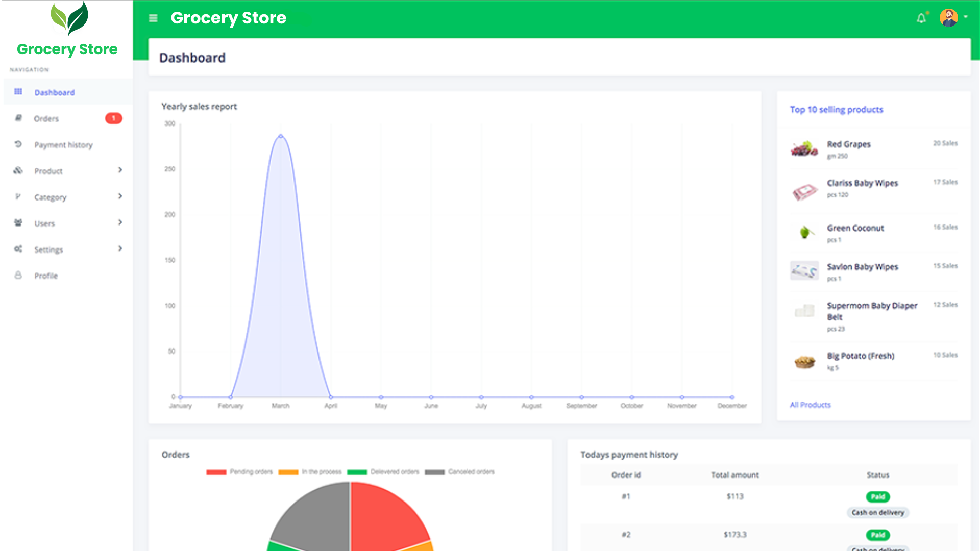Viewport: 980px width, 551px height.
Task: Expand the Settings submenu chevron
Action: pos(120,248)
